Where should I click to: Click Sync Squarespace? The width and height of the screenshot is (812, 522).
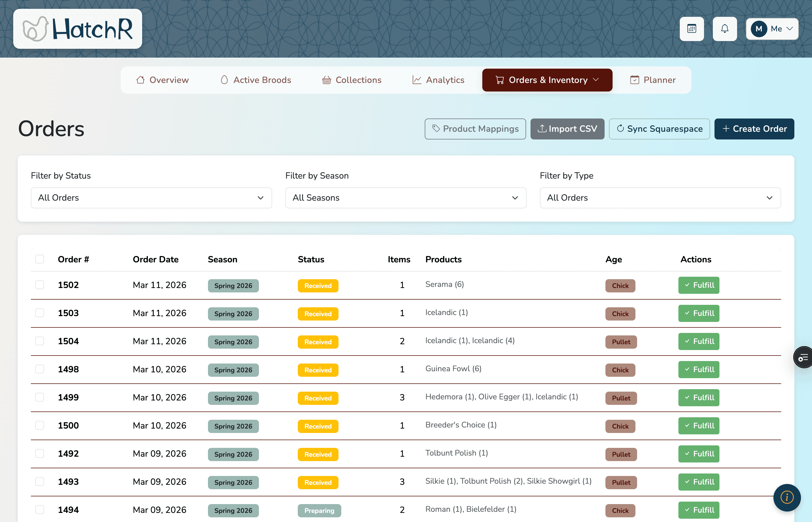pyautogui.click(x=659, y=129)
